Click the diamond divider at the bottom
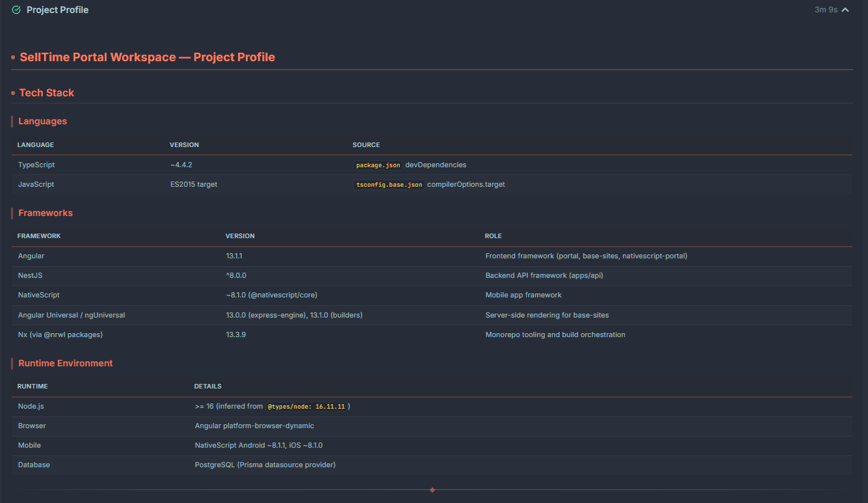Image resolution: width=868 pixels, height=503 pixels. (432, 489)
